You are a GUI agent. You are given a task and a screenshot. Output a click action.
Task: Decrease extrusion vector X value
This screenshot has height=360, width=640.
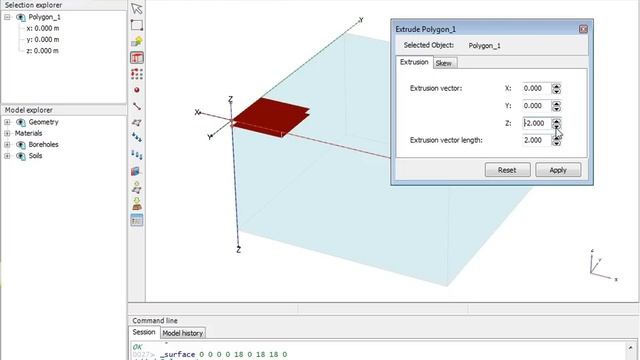point(556,91)
